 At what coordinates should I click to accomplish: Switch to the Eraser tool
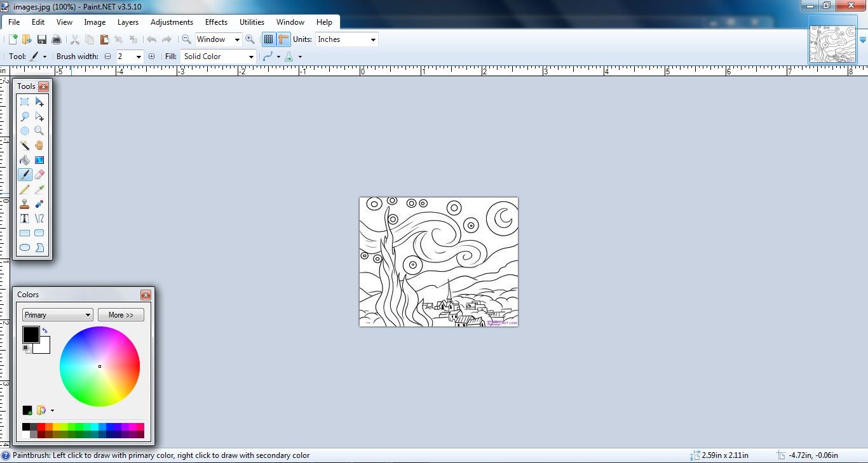click(x=39, y=175)
